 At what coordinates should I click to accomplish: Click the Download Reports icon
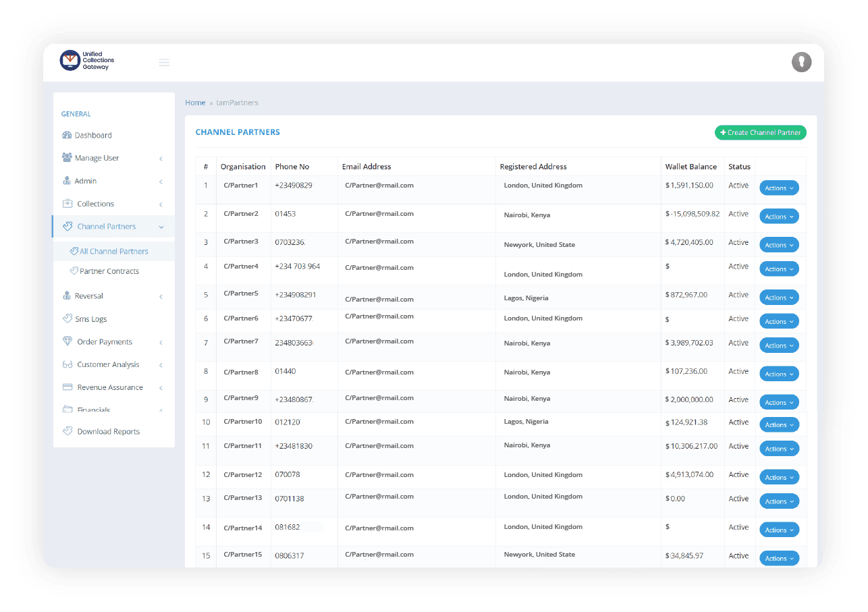(x=67, y=431)
